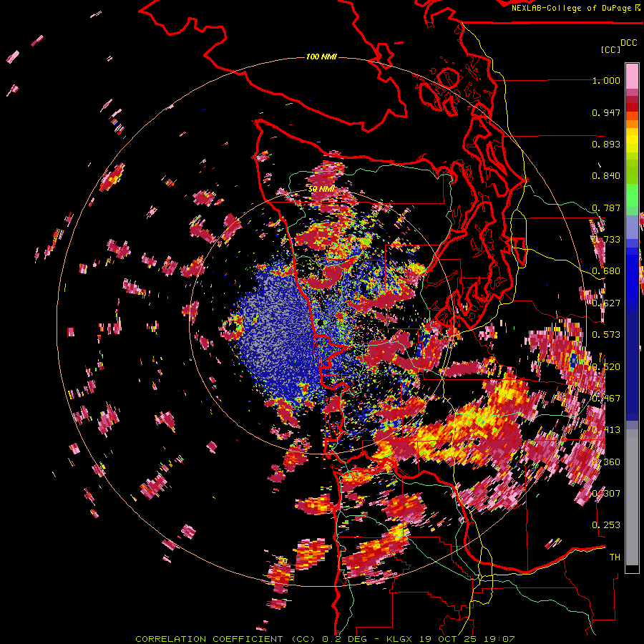The height and width of the screenshot is (644, 644).
Task: Click the 0.253 scale value
Action: pos(606,525)
